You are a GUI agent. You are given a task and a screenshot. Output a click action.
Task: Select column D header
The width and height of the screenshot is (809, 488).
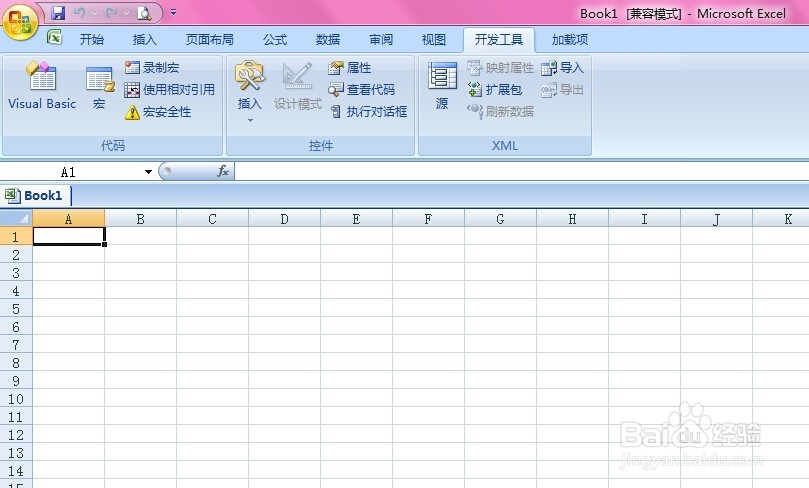click(284, 219)
